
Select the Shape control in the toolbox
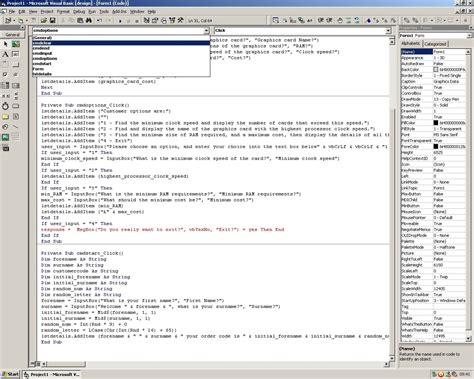[5, 127]
